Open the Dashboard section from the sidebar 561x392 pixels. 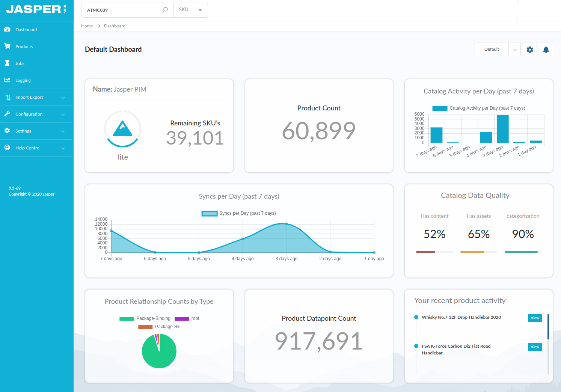point(26,29)
